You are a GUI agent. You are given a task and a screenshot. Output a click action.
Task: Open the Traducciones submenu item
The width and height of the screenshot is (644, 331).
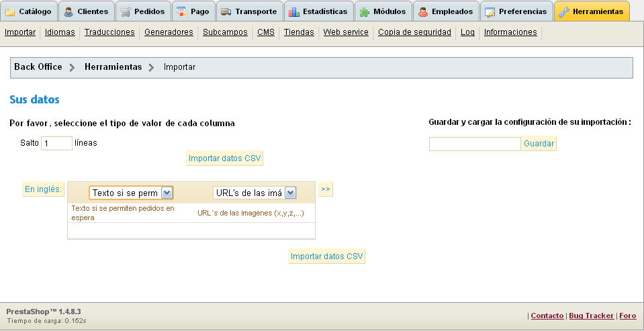coord(109,32)
